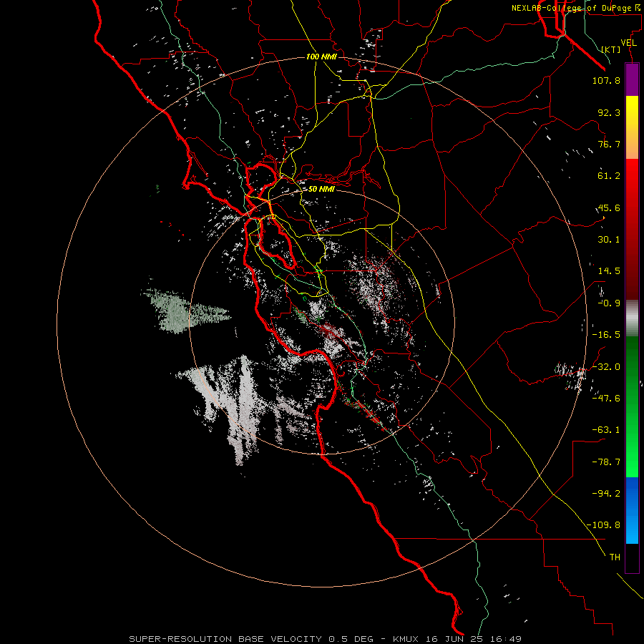This screenshot has height=644, width=644.
Task: Click the -63.1 legend value
Action: point(606,430)
